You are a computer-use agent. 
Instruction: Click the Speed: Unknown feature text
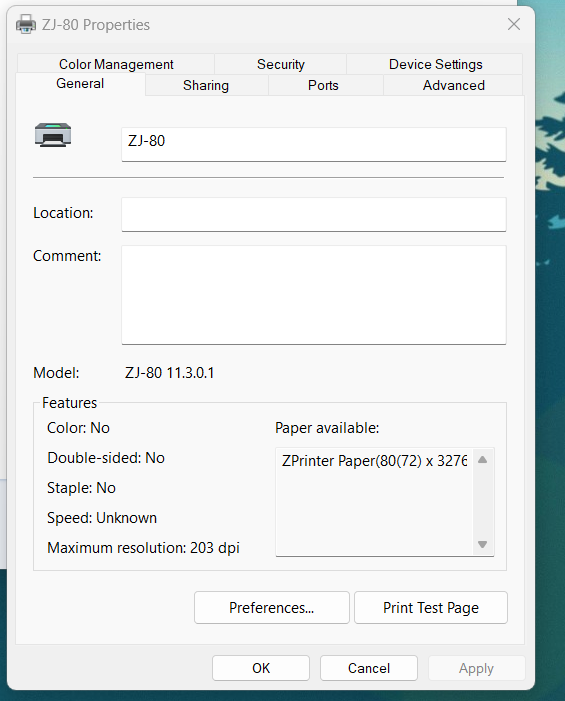102,518
